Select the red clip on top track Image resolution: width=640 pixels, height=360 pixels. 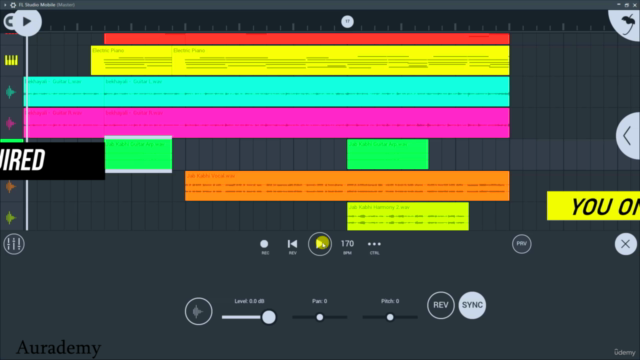click(307, 39)
